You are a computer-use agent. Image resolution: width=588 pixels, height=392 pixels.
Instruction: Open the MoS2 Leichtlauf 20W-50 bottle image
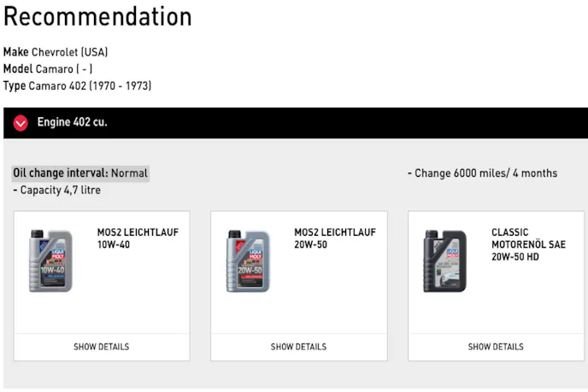click(248, 260)
